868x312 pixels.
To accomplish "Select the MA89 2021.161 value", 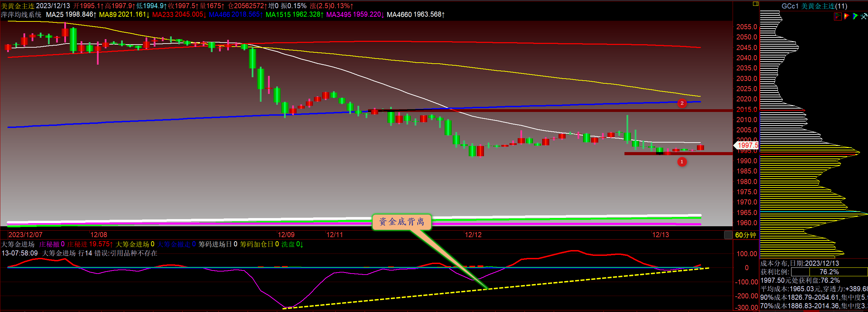I will point(124,15).
